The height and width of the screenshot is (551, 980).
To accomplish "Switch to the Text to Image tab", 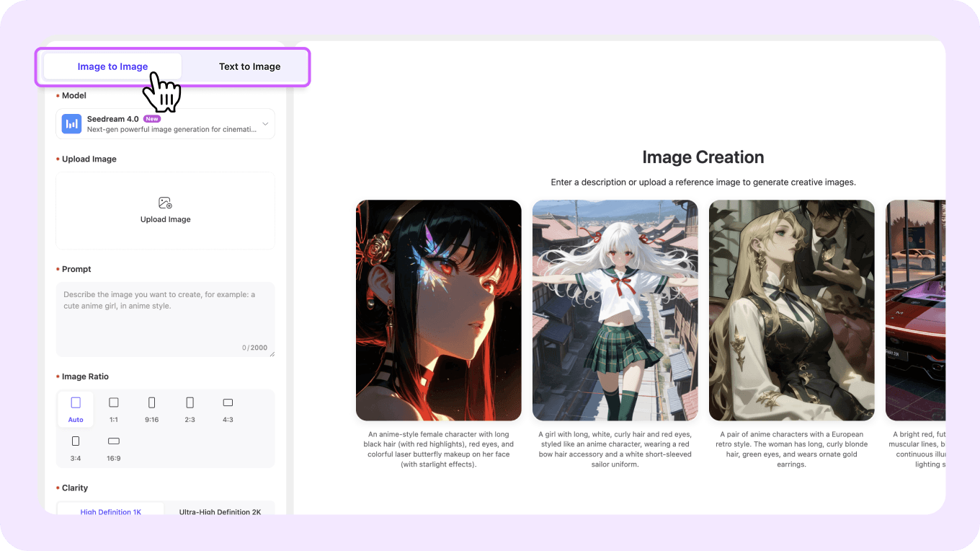I will click(249, 66).
